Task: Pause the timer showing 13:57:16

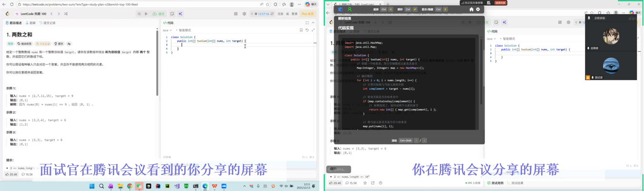Action: tap(257, 14)
